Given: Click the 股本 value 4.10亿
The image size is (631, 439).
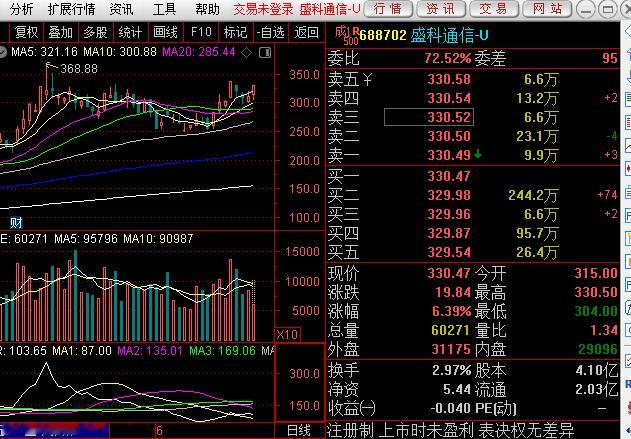Looking at the screenshot, I should pyautogui.click(x=596, y=370).
